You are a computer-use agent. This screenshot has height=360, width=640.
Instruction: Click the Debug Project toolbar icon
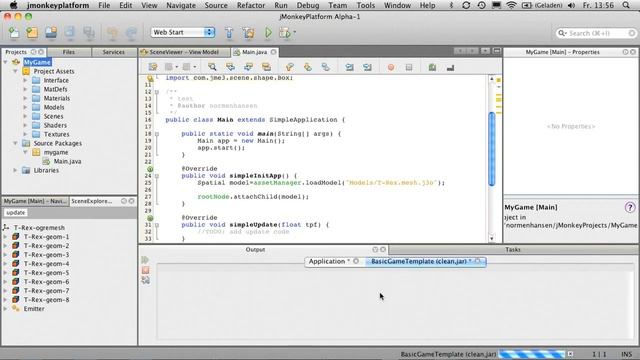[x=285, y=33]
